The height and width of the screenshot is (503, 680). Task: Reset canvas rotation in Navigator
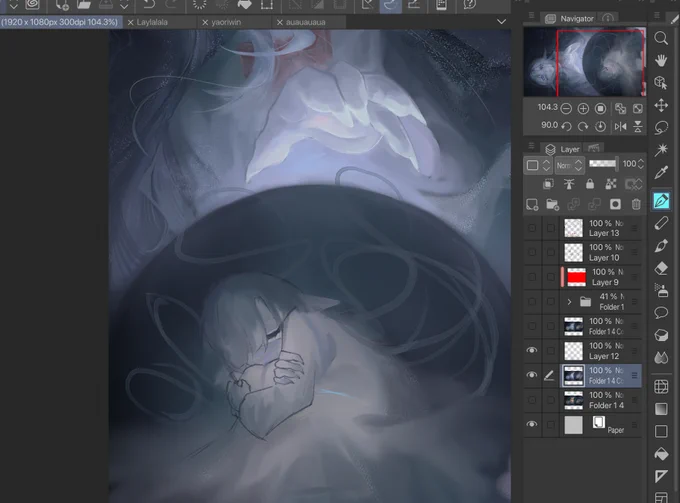pyautogui.click(x=600, y=126)
